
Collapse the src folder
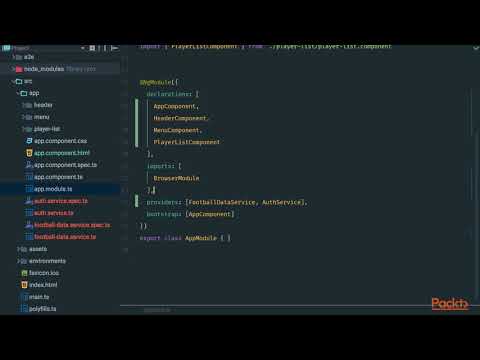[13, 81]
